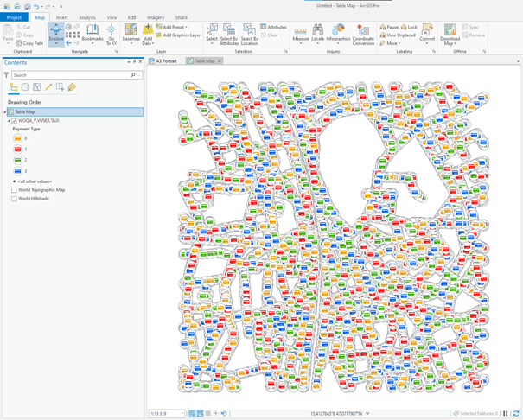Switch Contents to List By Data Source
The width and height of the screenshot is (523, 420).
[x=24, y=87]
